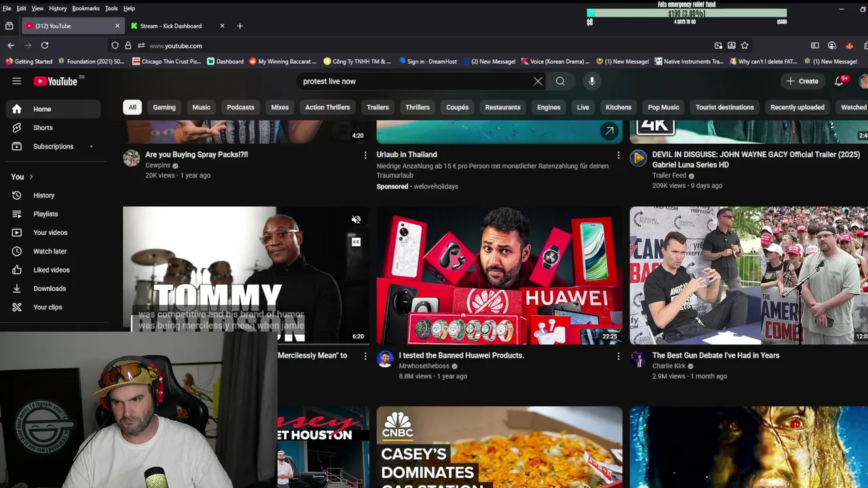
Task: Open more options for Are you Buying Spray Packs
Action: [x=365, y=155]
